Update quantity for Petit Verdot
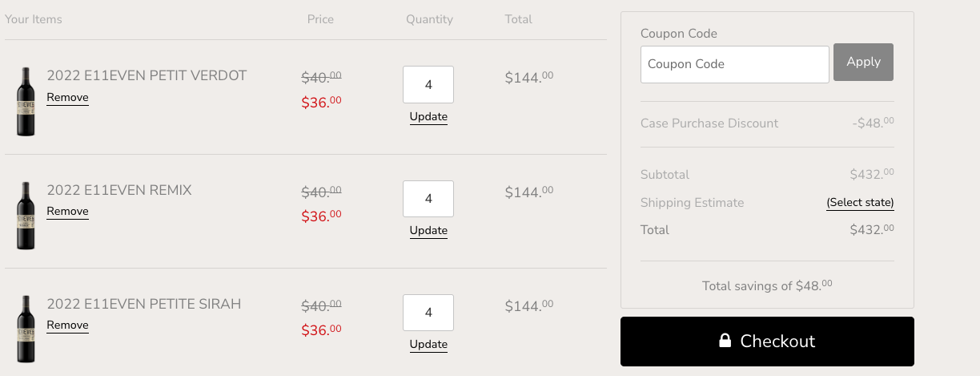 tap(428, 117)
